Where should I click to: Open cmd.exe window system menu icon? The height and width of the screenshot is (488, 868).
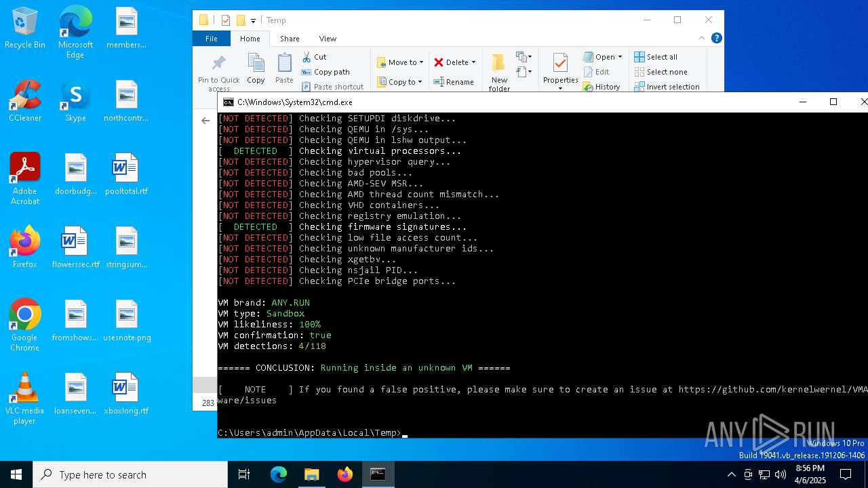[229, 102]
